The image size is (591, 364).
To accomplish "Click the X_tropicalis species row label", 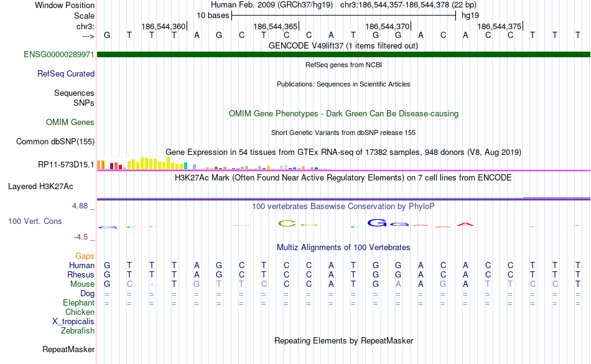I will [73, 322].
